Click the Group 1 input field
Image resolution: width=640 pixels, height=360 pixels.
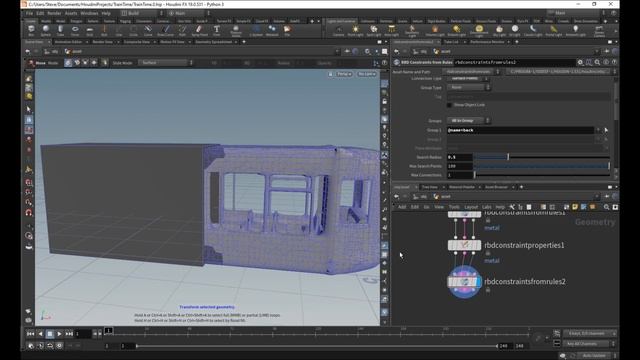pyautogui.click(x=520, y=130)
